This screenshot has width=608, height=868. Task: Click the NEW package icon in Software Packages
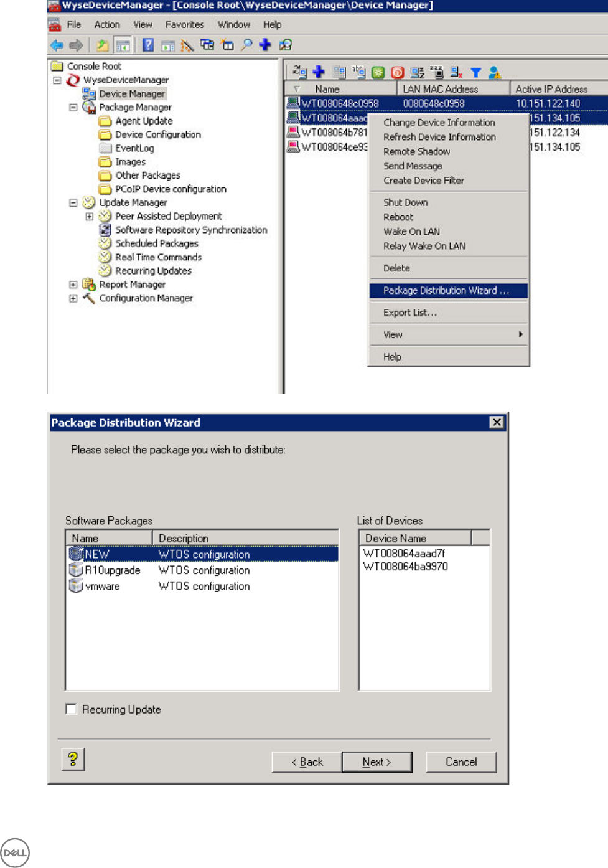click(76, 554)
